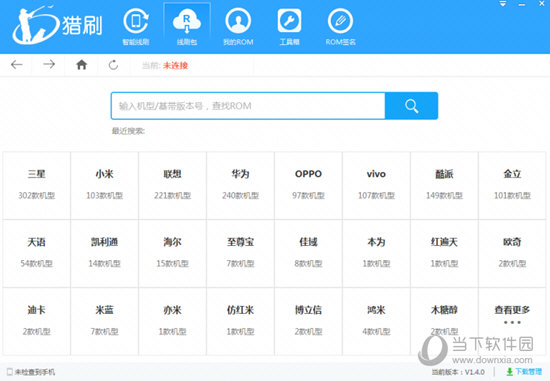Click the 猎刷 logo
The image size is (550, 381).
click(58, 25)
